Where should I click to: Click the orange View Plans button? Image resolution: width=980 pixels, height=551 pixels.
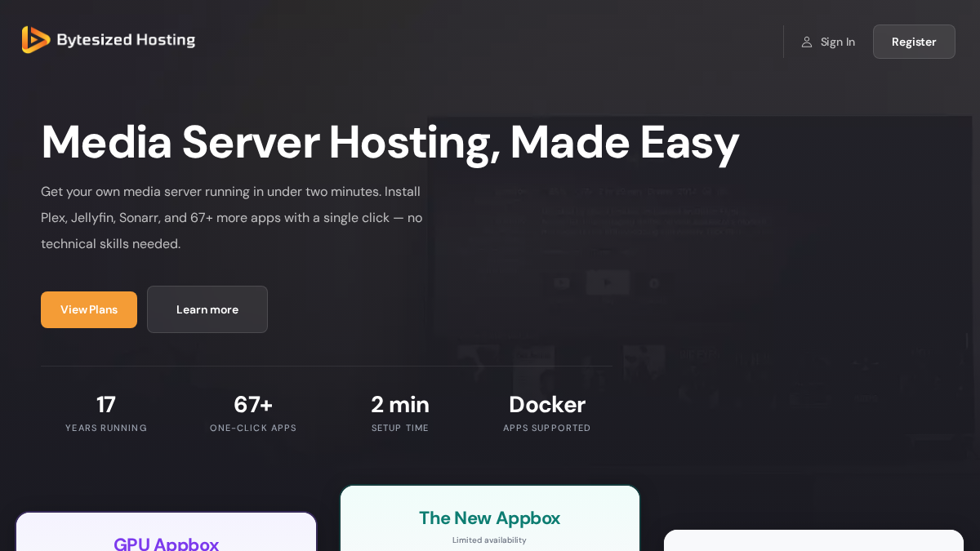89,309
